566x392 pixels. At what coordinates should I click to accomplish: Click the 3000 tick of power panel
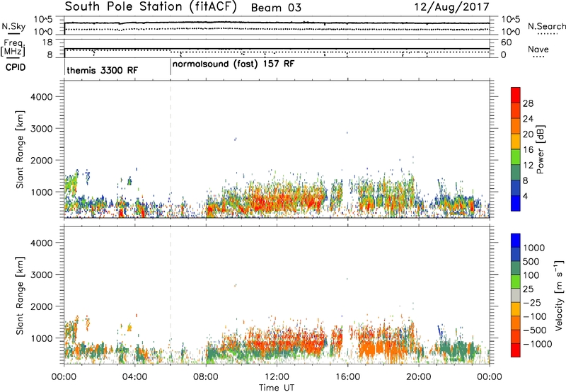tap(41, 129)
